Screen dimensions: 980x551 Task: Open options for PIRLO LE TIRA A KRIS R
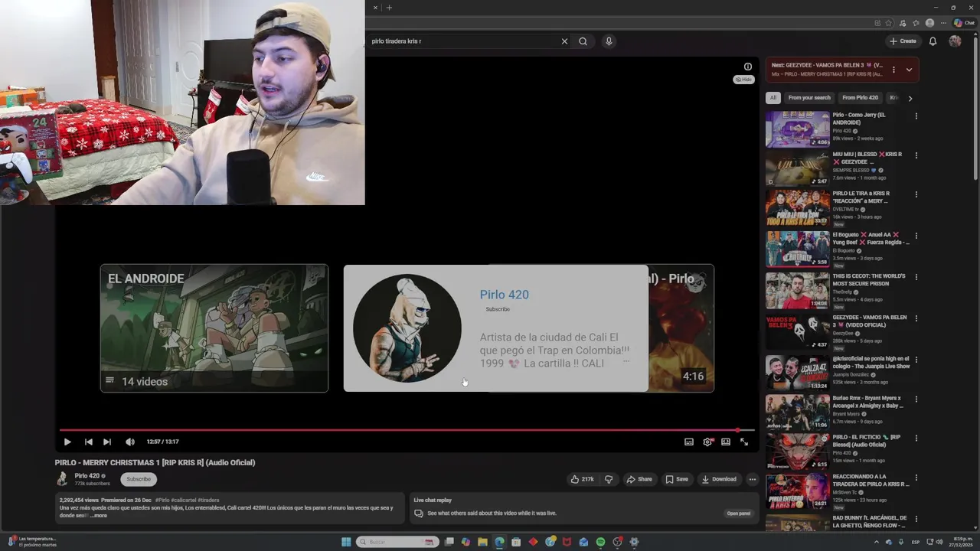(x=916, y=196)
